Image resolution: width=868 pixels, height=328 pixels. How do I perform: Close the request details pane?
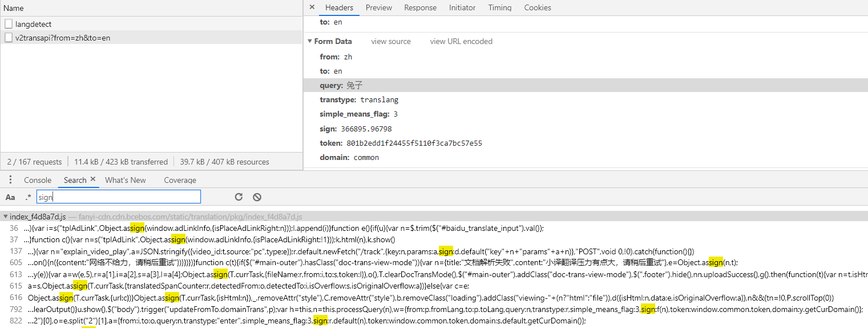coord(312,7)
